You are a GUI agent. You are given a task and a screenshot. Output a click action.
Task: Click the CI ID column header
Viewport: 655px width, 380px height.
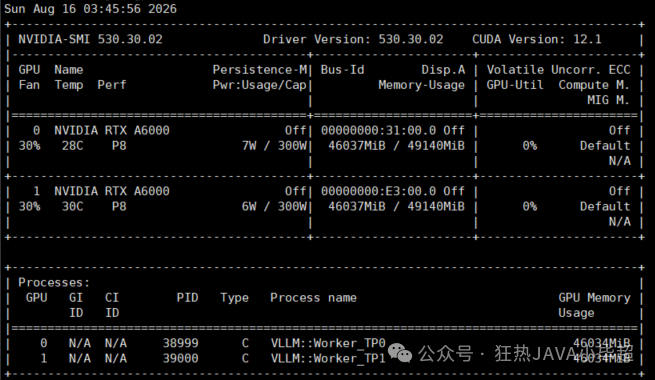(112, 305)
